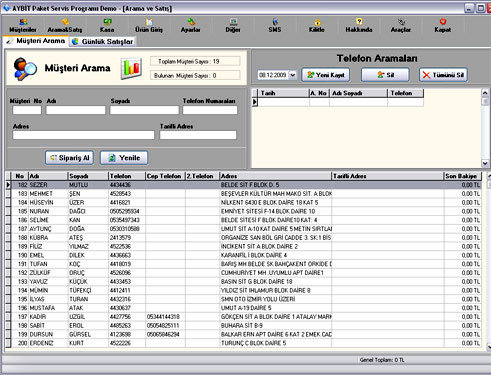Click address BUHARA SİT B-9
491x375 pixels.
(242, 326)
